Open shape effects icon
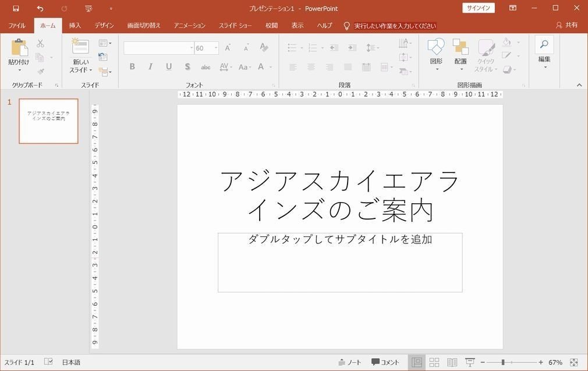The width and height of the screenshot is (588, 371). pyautogui.click(x=508, y=69)
